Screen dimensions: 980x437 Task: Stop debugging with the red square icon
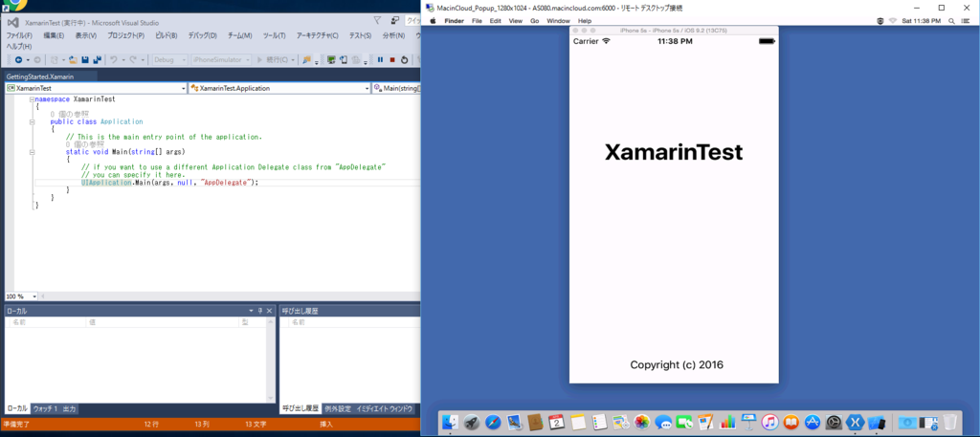point(391,60)
